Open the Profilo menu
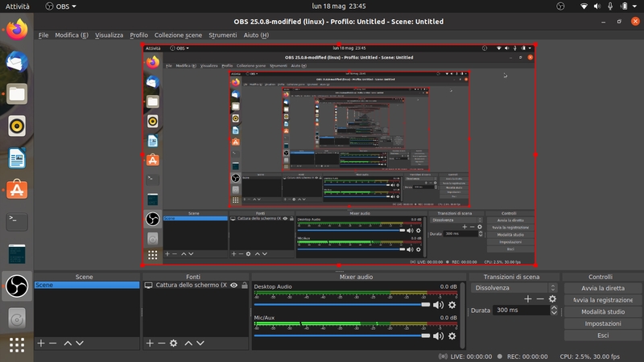 (138, 35)
